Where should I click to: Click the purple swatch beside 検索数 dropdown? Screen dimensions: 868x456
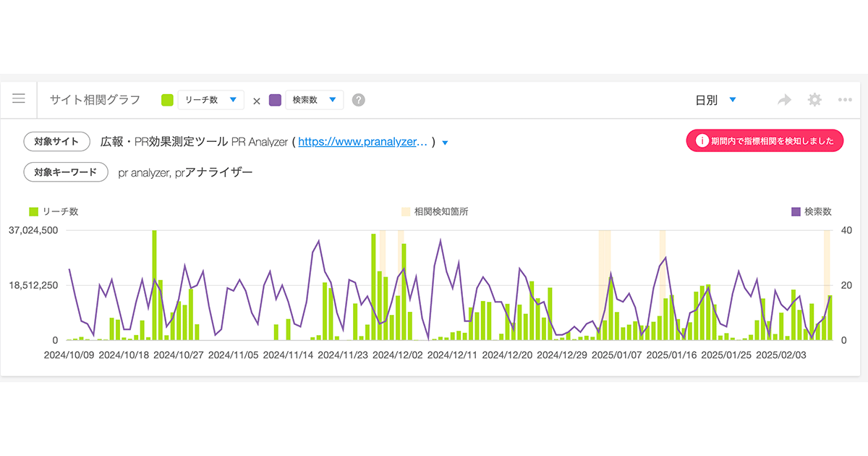click(275, 101)
